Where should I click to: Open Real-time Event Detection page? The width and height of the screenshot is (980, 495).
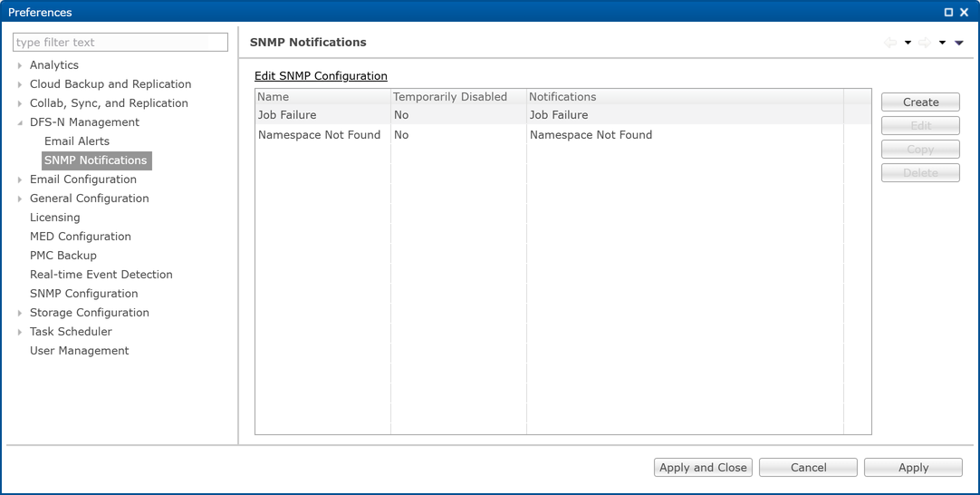101,274
